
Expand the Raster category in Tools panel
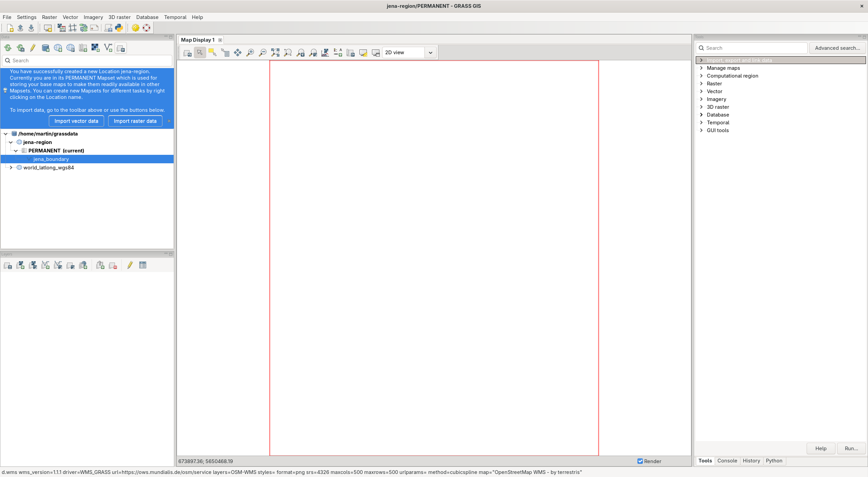pos(701,83)
